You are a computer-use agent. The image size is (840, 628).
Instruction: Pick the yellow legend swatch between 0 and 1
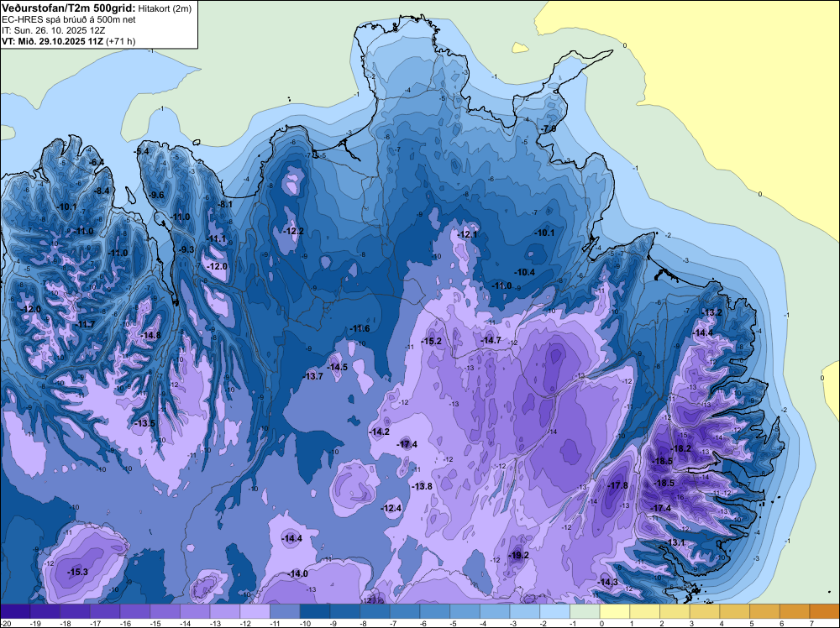615,611
